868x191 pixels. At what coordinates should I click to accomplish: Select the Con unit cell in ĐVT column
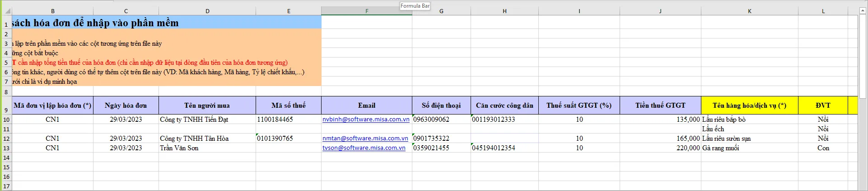823,148
